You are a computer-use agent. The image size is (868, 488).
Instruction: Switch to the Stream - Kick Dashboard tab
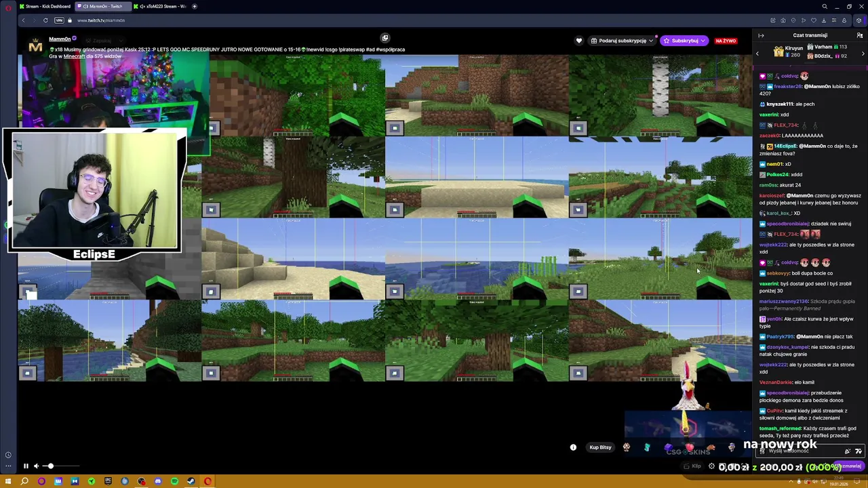[45, 6]
